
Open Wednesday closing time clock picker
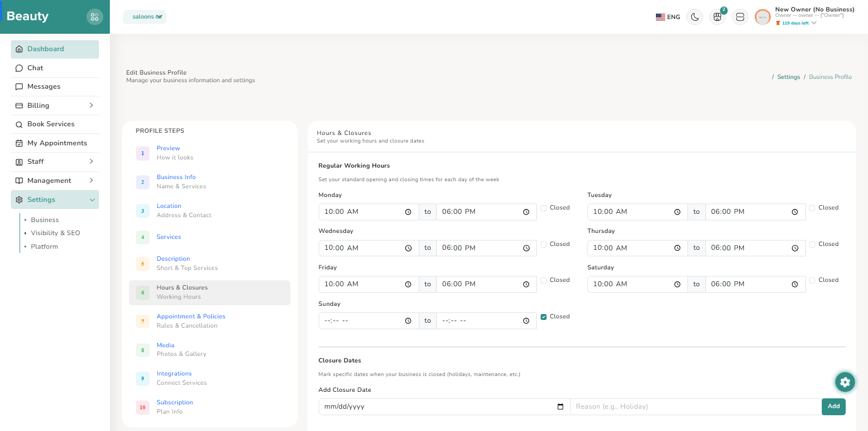(x=526, y=248)
